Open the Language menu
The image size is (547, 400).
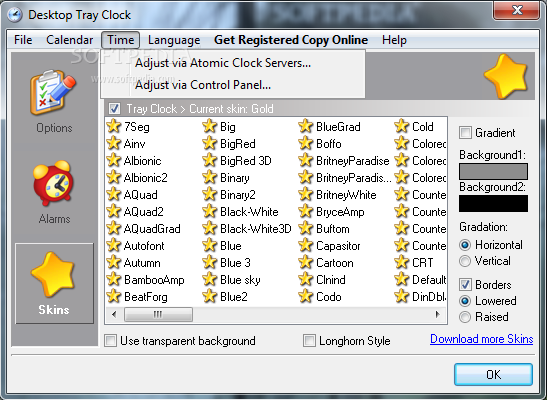[x=174, y=40]
